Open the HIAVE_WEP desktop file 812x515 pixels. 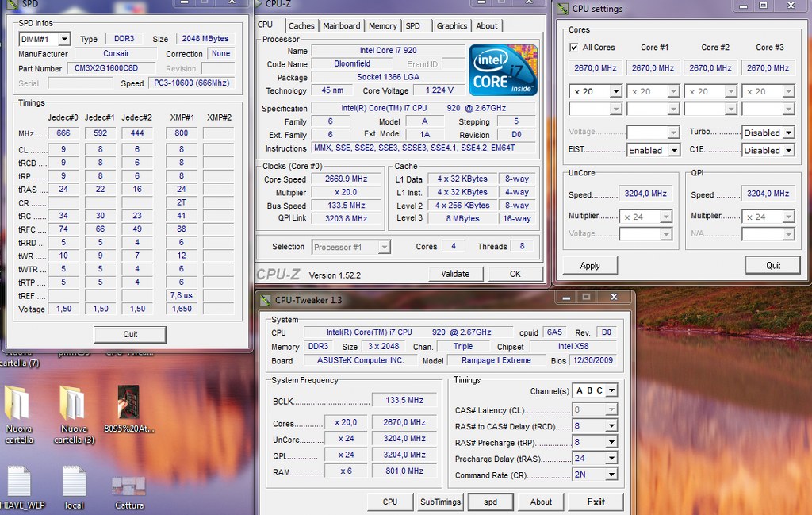pyautogui.click(x=21, y=487)
